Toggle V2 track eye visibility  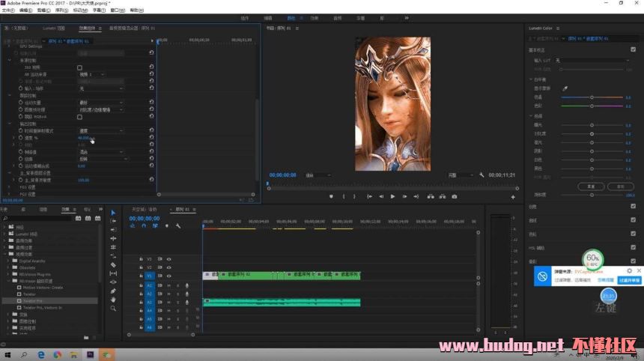pos(168,267)
